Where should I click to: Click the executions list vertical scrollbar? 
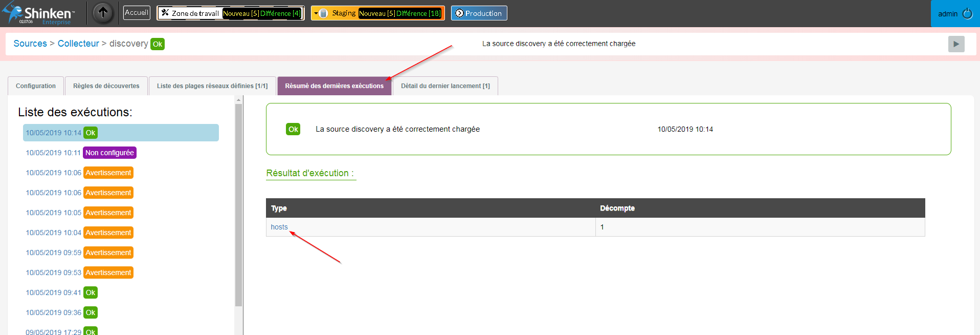click(238, 205)
